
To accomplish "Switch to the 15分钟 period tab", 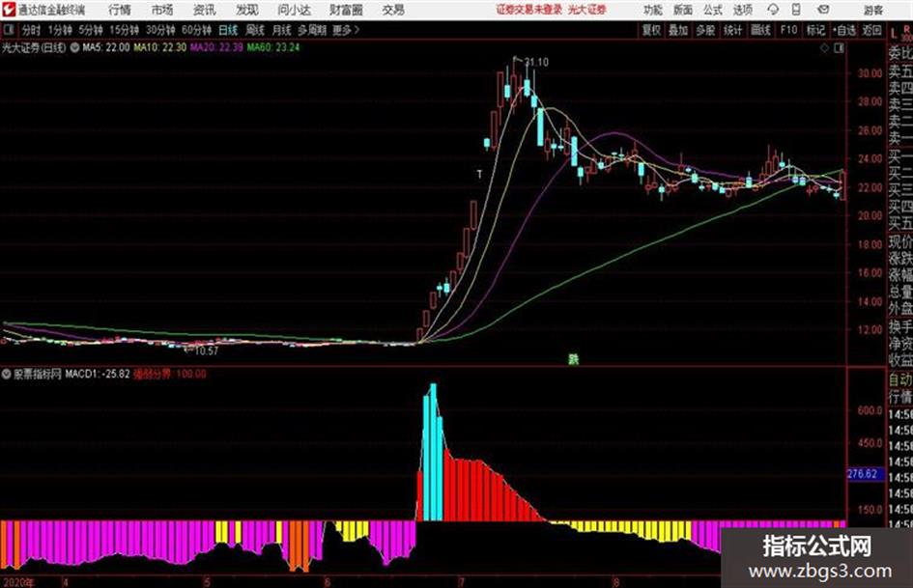I will click(x=125, y=30).
